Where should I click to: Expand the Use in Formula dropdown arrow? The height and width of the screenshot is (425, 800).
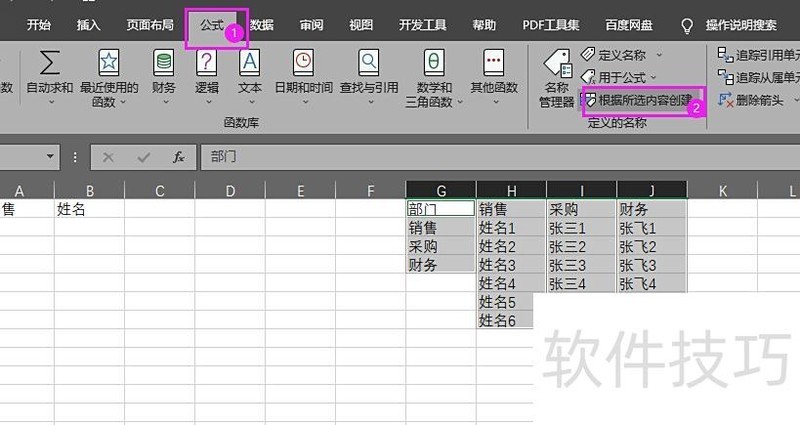point(653,78)
